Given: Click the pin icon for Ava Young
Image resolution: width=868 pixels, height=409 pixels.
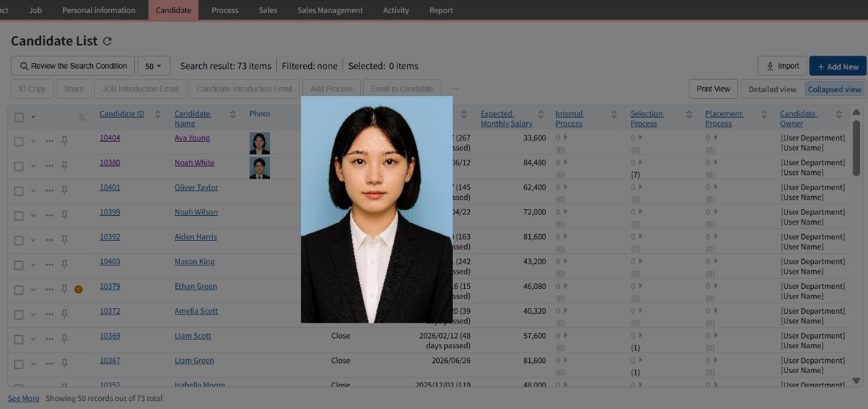Looking at the screenshot, I should 64,141.
